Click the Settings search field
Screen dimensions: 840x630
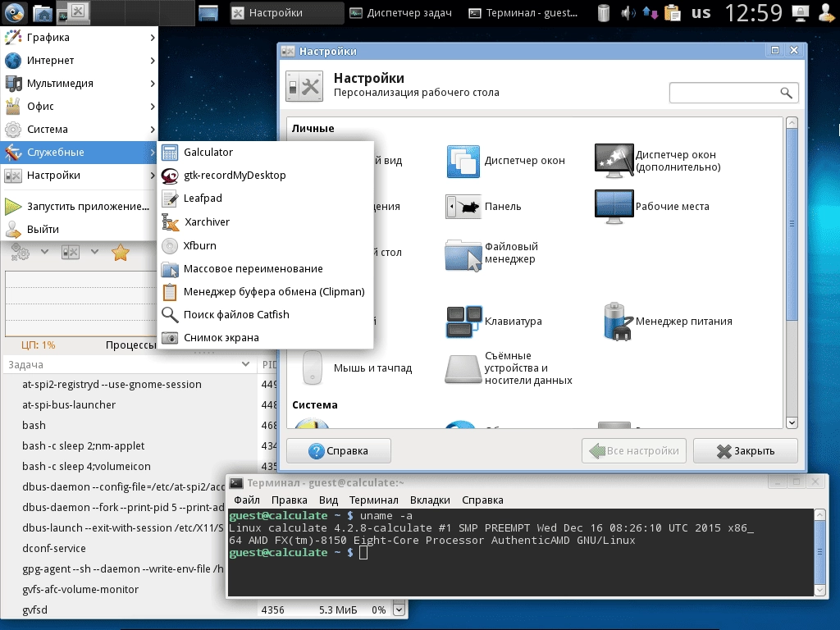[734, 93]
